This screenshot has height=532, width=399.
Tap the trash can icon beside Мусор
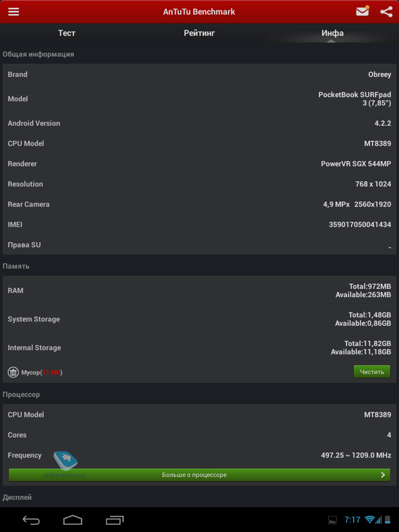13,372
